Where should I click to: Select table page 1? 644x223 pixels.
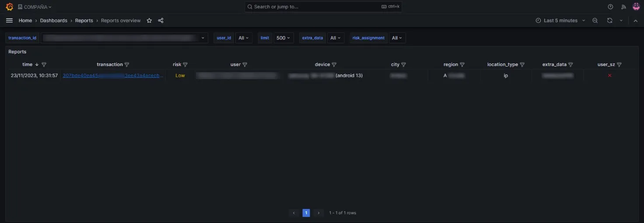(306, 213)
